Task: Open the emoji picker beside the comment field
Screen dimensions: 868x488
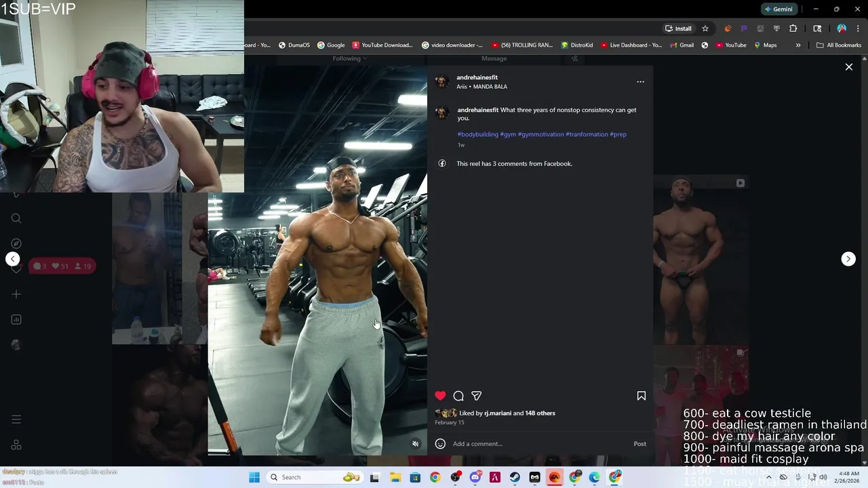Action: (440, 444)
